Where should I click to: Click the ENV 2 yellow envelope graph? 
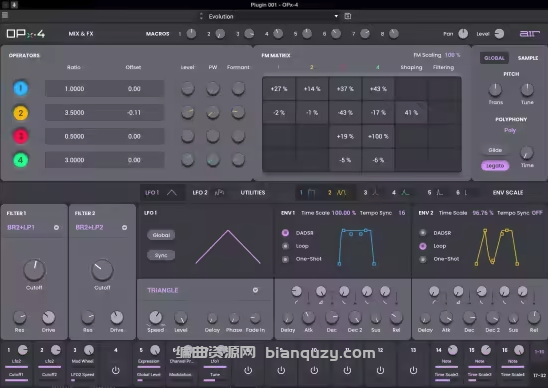pyautogui.click(x=497, y=247)
